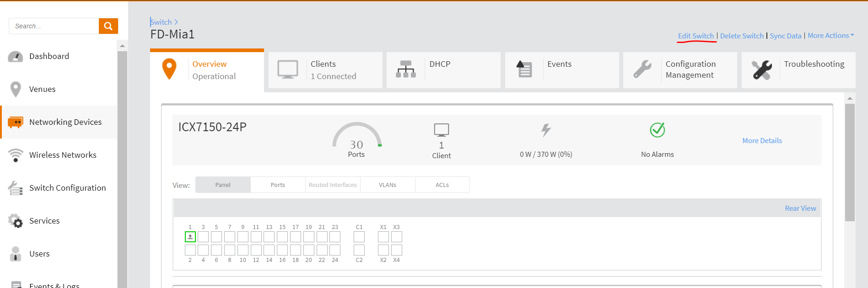Click the ICX7150-24P model name

coord(212,127)
